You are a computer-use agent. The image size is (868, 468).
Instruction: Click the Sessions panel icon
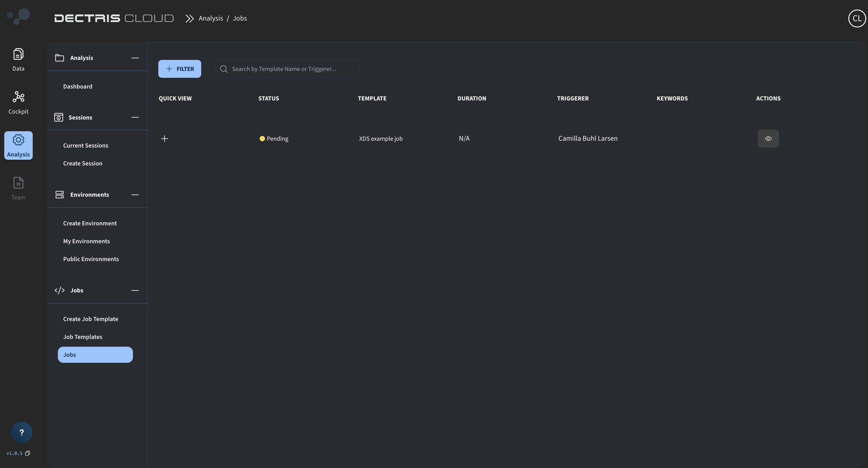click(59, 117)
